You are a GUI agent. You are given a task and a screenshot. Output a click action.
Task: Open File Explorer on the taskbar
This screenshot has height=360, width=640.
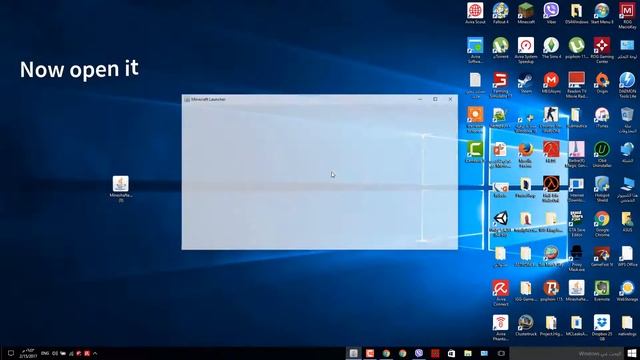(x=468, y=353)
